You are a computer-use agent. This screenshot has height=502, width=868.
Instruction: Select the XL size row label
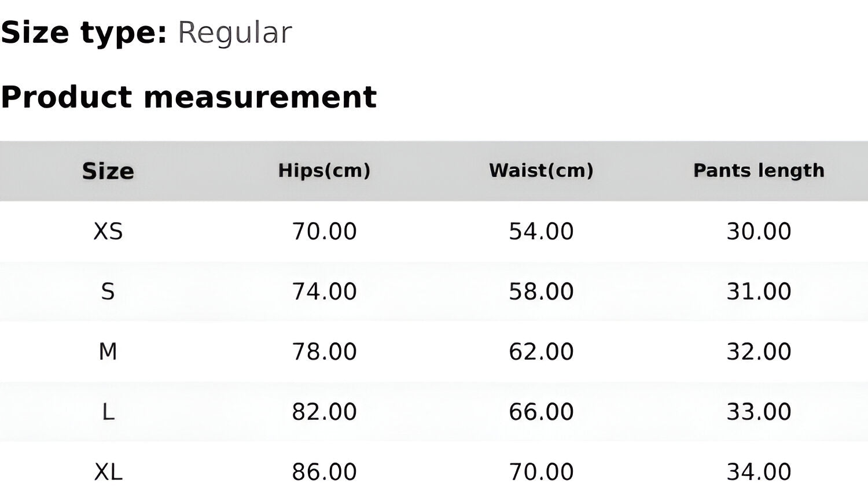tap(108, 472)
